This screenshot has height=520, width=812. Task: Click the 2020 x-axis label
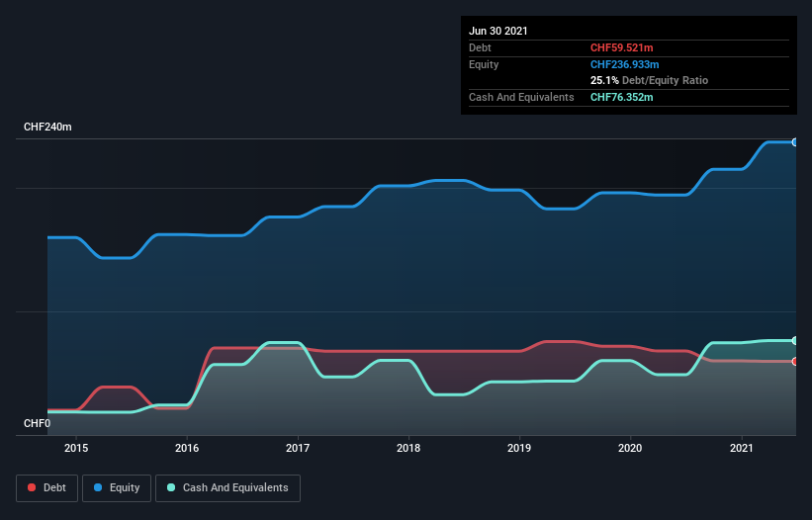(630, 448)
